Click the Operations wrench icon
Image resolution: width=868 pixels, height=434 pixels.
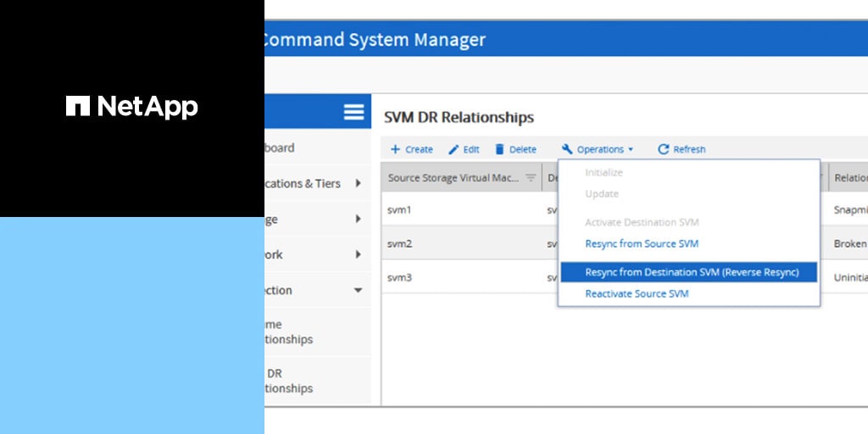coord(567,149)
